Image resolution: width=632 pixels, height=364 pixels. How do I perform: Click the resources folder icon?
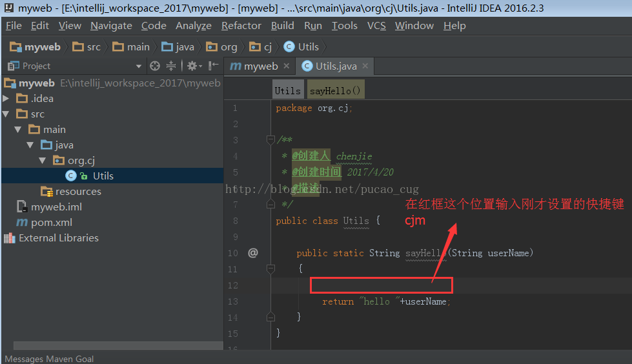pos(46,192)
